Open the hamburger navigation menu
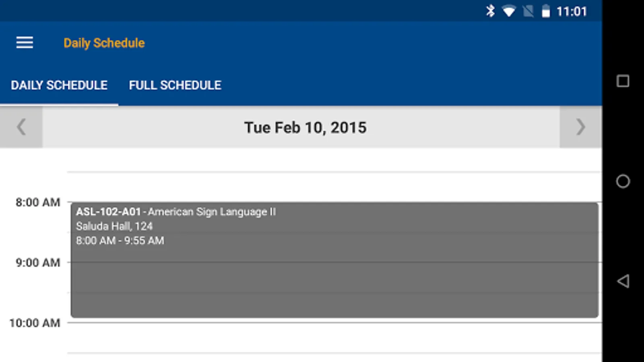The height and width of the screenshot is (362, 644). click(x=25, y=43)
